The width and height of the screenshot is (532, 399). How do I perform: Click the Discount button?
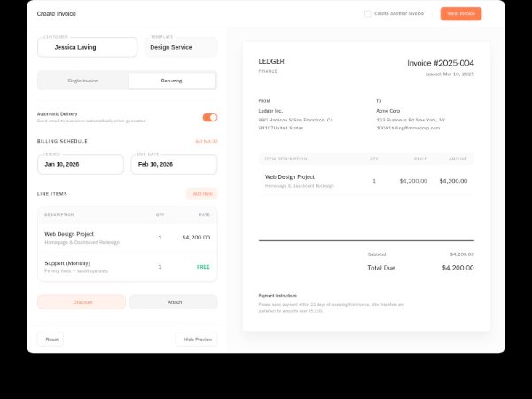pyautogui.click(x=82, y=302)
